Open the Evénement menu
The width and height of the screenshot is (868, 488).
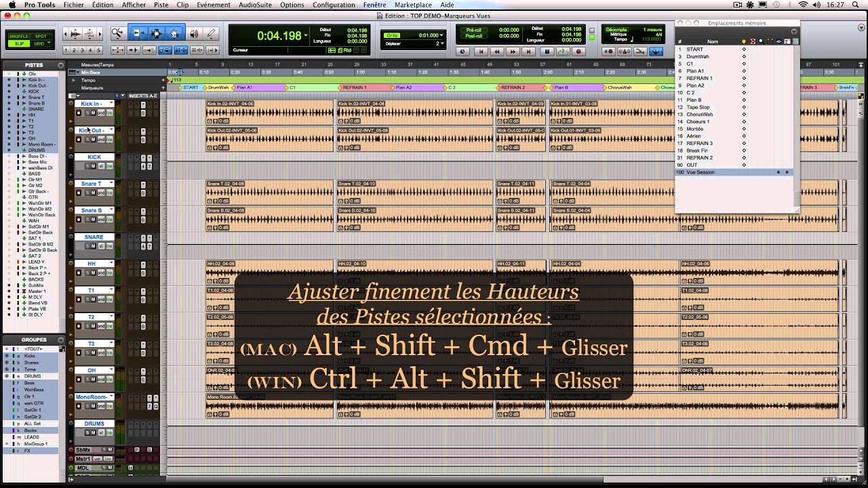tap(214, 5)
